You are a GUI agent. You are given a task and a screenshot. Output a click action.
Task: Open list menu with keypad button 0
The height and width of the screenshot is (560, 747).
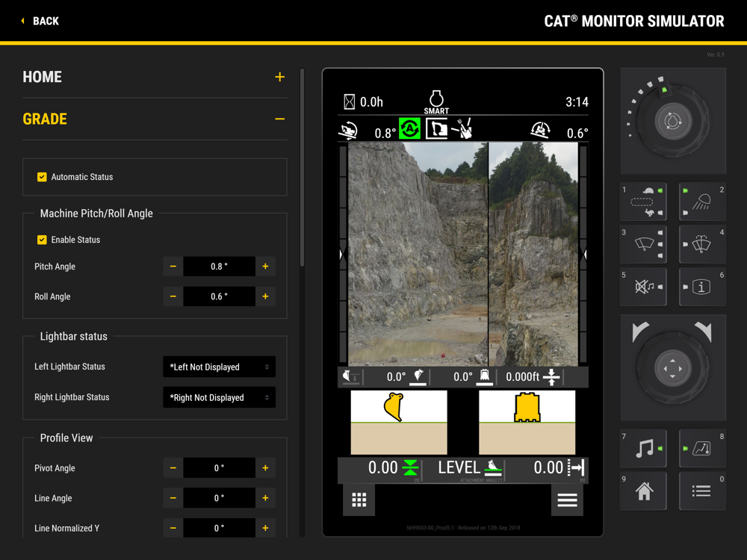click(x=703, y=491)
